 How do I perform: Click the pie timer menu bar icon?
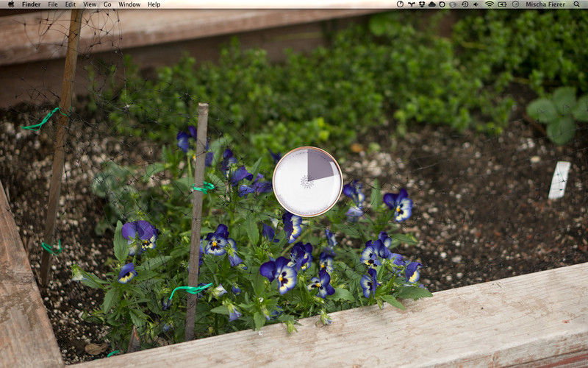400,4
